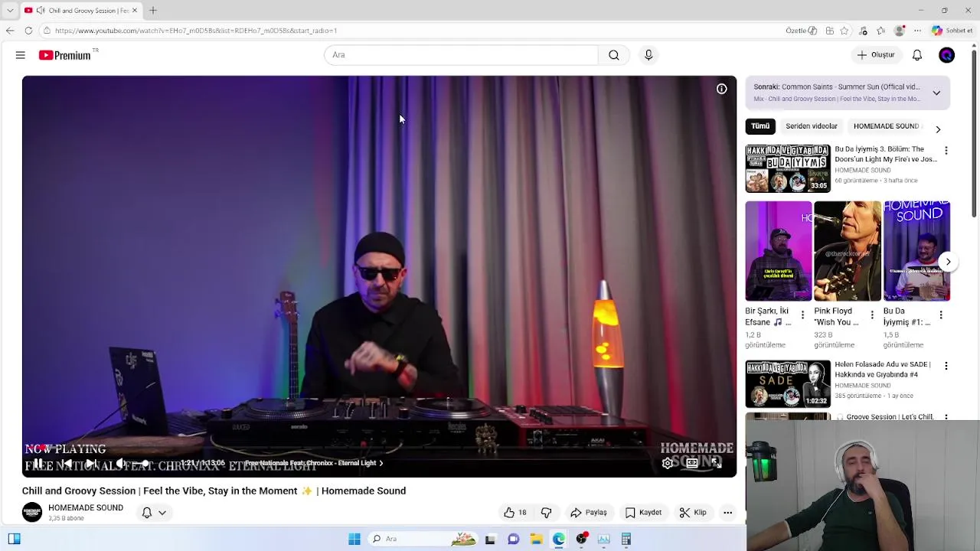980x551 pixels.
Task: Open the split screen icon
Action: 829,31
